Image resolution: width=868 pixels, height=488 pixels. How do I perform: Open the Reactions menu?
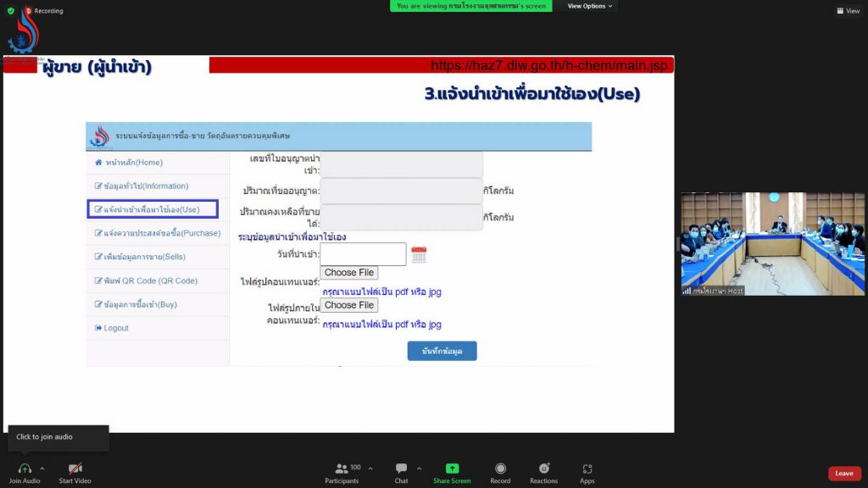pos(543,469)
